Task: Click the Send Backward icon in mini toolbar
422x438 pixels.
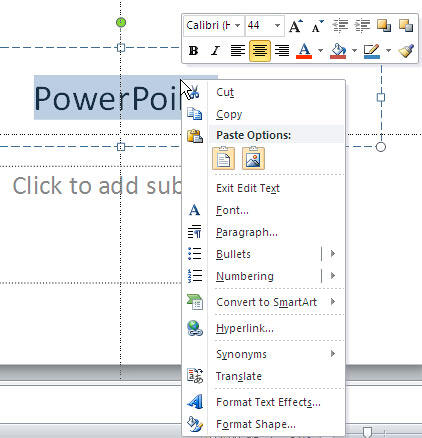Action: 406,26
